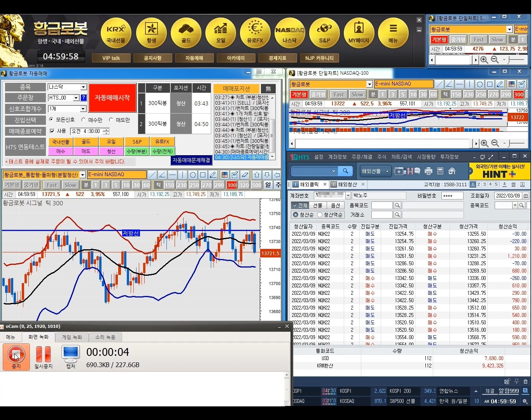The image size is (532, 420).
Task: Open 신호조합개수 1개 dropdown
Action: coord(83,109)
